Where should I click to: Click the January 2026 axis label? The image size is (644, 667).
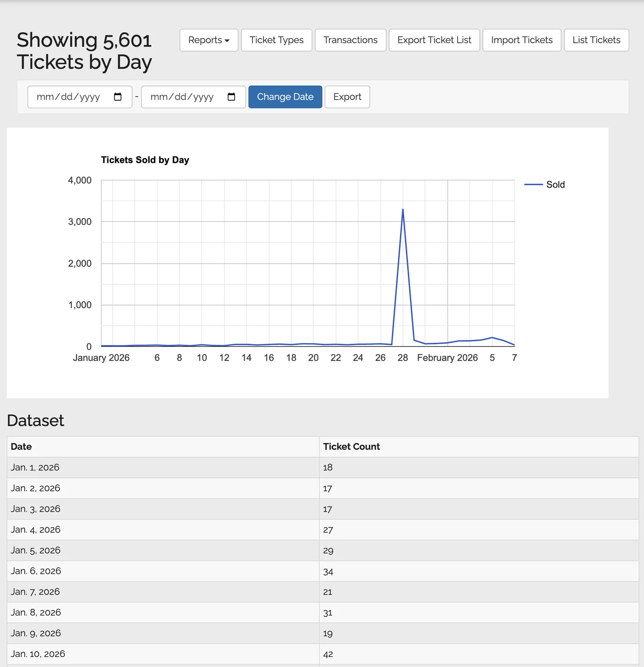(101, 358)
